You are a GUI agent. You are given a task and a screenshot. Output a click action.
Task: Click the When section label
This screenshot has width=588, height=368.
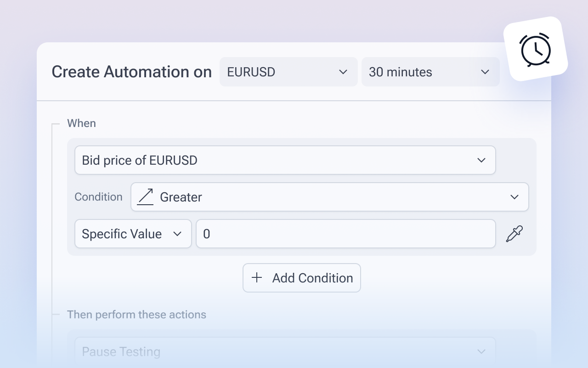point(81,123)
